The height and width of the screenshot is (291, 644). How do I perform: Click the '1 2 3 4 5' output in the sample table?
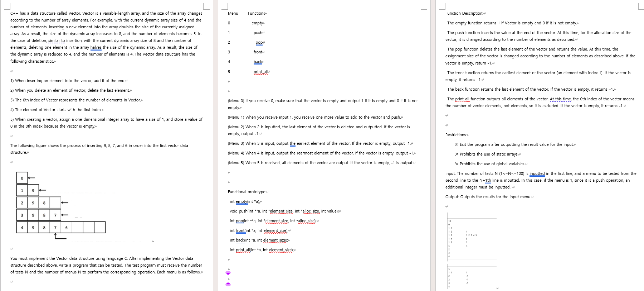coord(471,235)
